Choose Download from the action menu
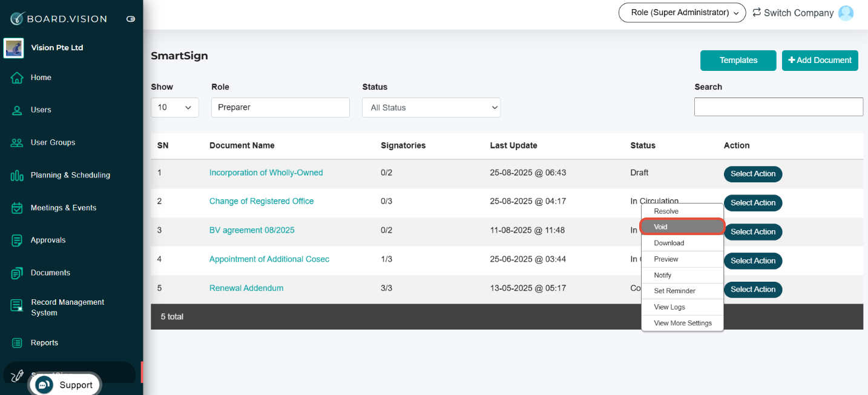868x395 pixels. click(x=683, y=243)
